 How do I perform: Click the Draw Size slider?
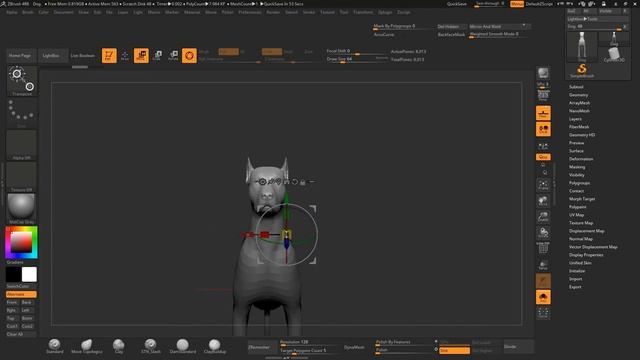(x=357, y=60)
